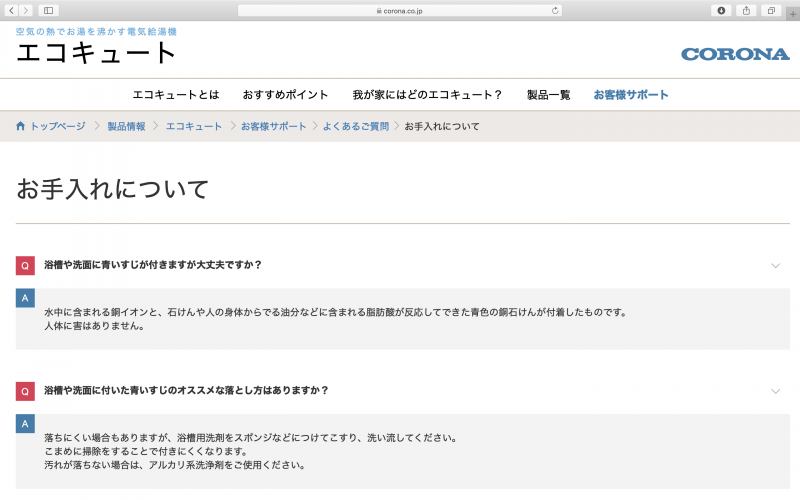This screenshot has width=800, height=500.
Task: Open the おすすめポイント menu item
Action: tap(285, 95)
